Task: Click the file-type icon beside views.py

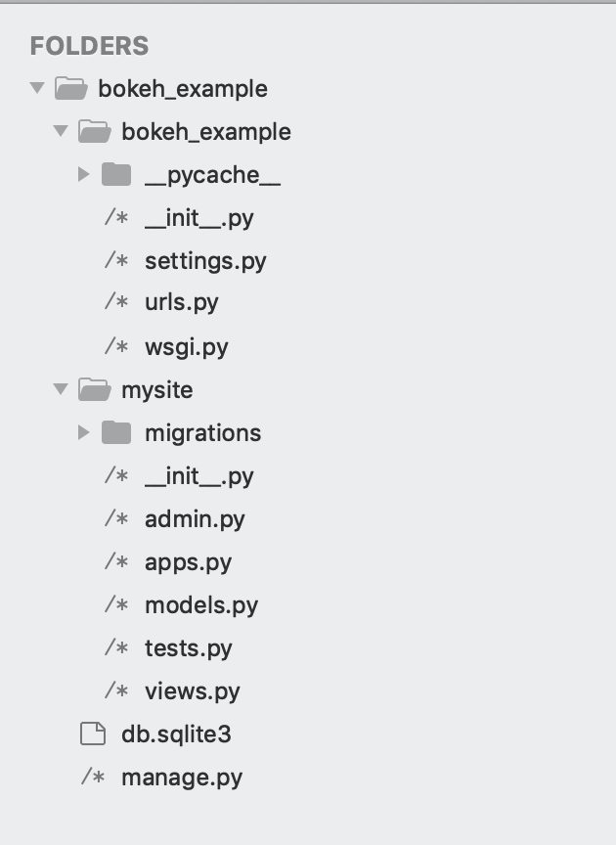Action: pyautogui.click(x=116, y=691)
